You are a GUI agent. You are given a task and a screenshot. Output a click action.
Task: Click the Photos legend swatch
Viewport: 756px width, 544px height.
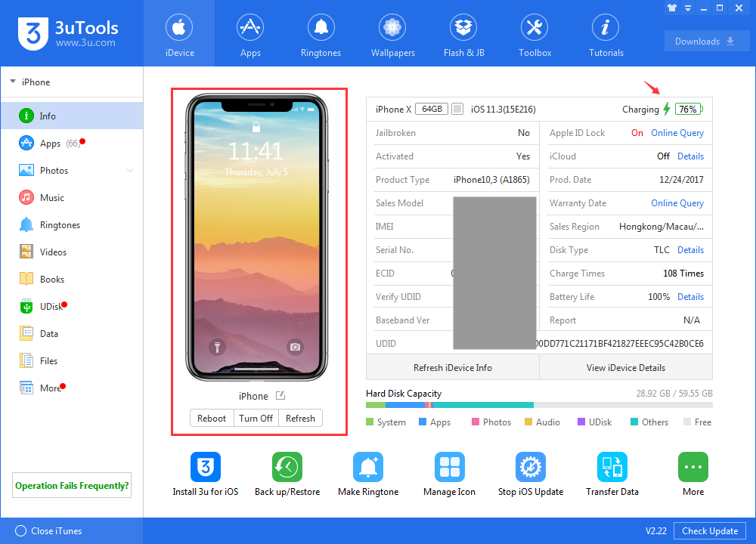point(476,422)
